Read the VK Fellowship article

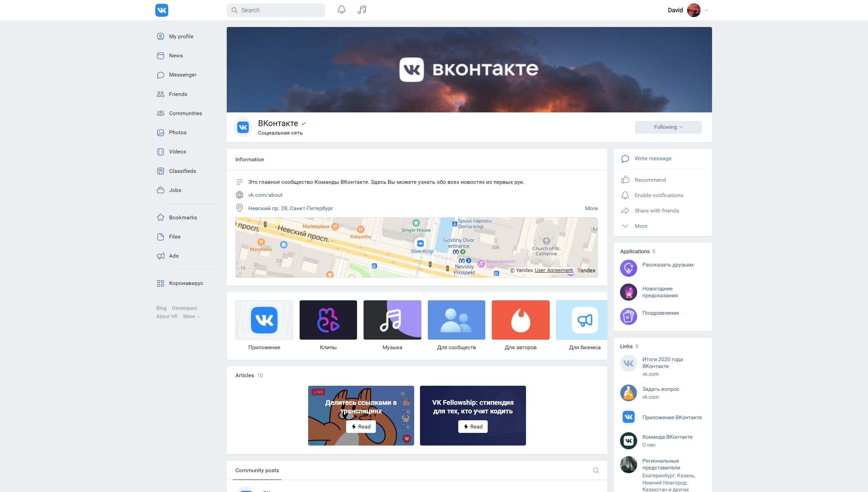pyautogui.click(x=473, y=426)
